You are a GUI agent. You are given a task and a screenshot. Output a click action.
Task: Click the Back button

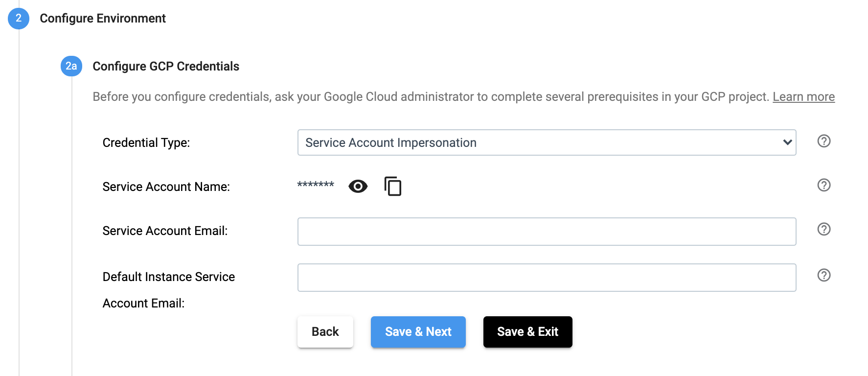(325, 331)
